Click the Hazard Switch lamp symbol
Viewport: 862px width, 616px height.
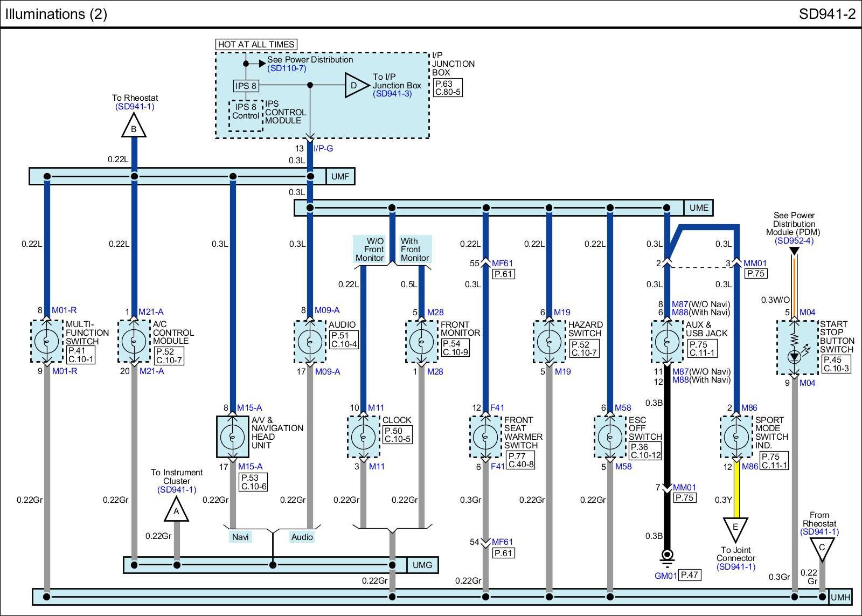[x=549, y=342]
